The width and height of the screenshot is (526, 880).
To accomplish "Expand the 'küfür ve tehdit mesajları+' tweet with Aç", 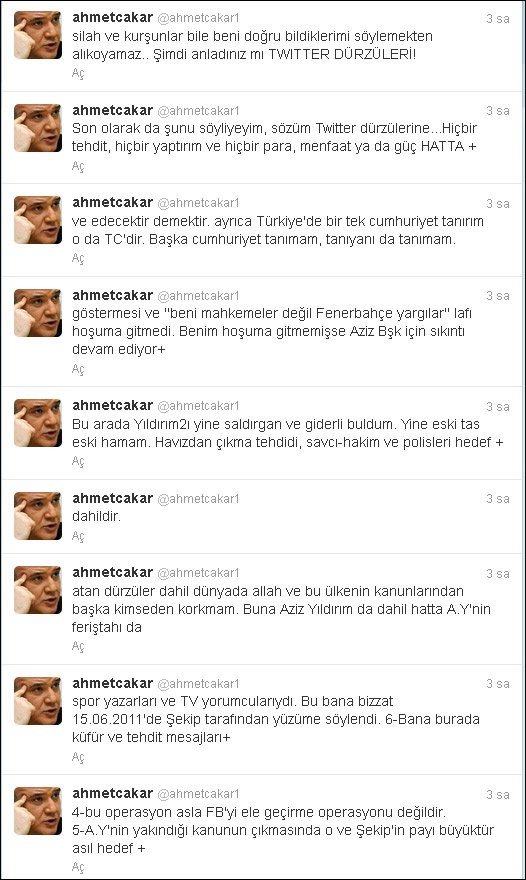I will [x=78, y=757].
